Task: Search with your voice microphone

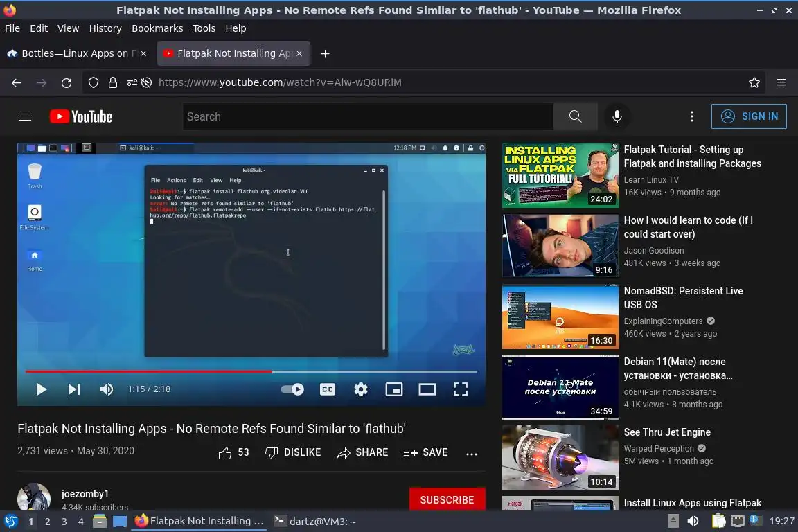Action: click(617, 116)
